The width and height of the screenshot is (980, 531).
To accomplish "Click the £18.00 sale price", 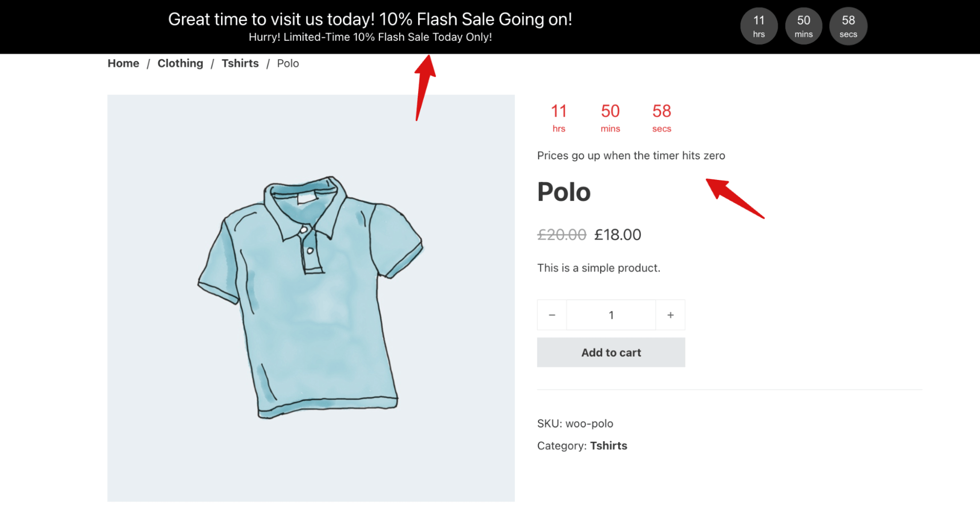I will click(x=617, y=234).
